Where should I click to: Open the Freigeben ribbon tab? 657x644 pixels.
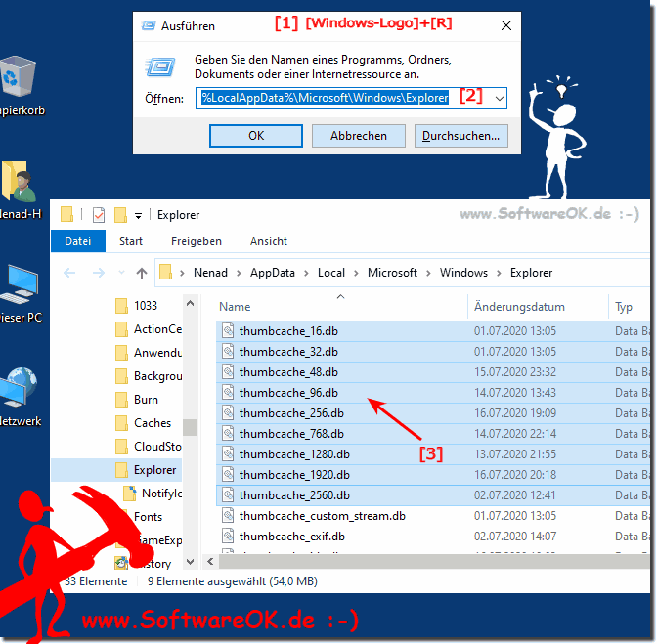[197, 241]
